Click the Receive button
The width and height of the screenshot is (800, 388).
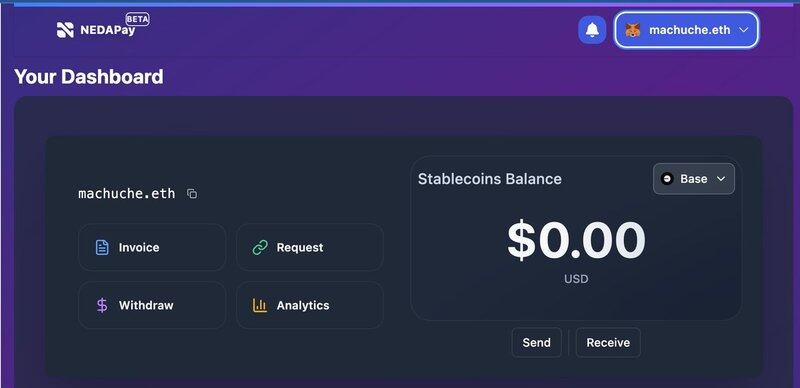click(x=608, y=343)
